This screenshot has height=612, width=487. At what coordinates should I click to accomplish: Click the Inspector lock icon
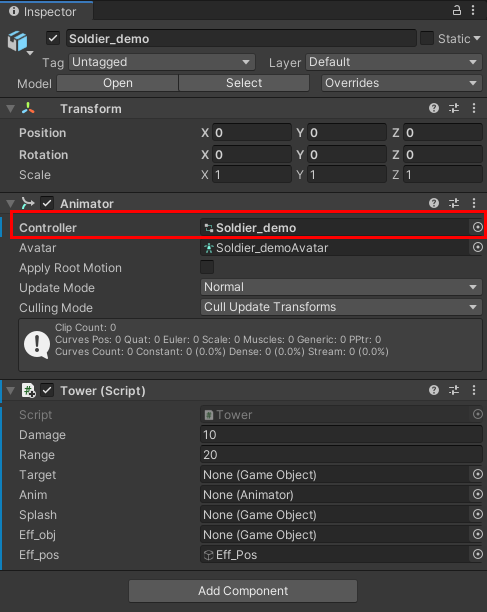coord(457,10)
